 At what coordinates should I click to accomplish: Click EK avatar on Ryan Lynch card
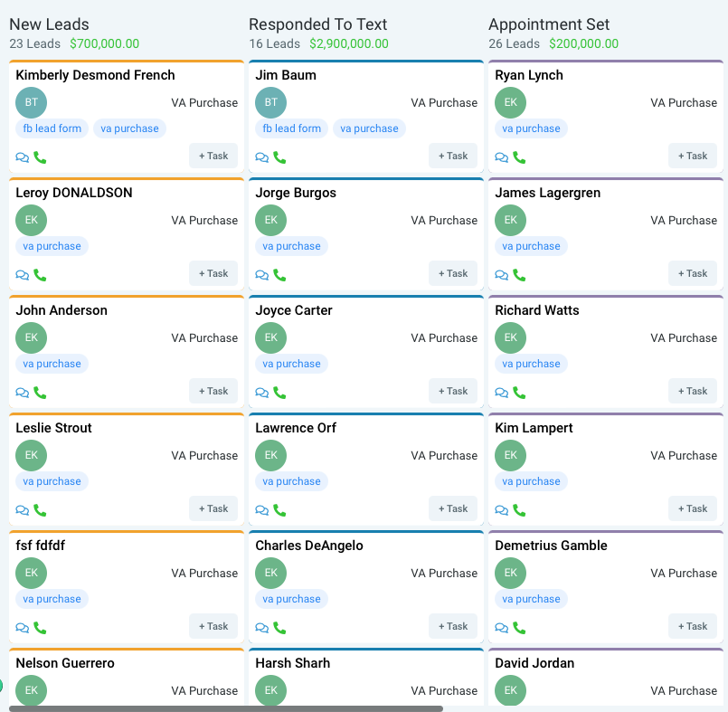(x=510, y=102)
